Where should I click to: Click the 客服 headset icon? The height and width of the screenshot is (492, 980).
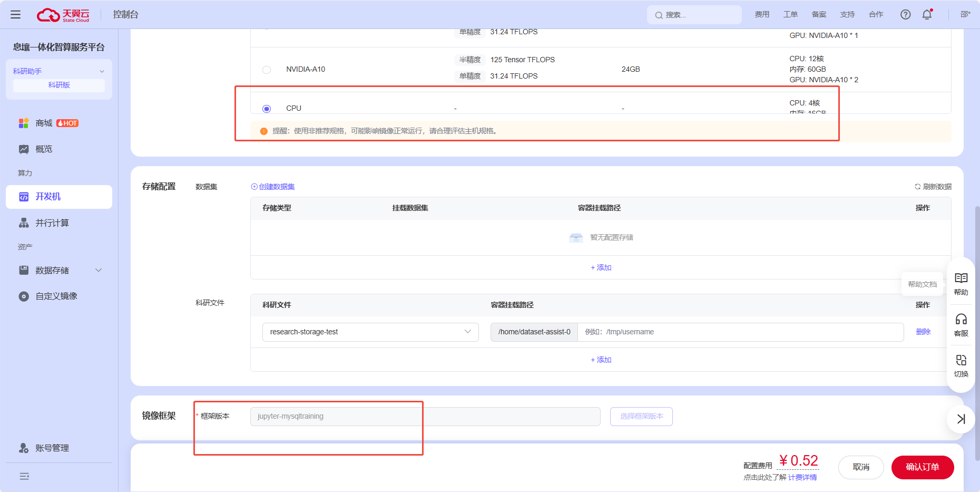(961, 319)
